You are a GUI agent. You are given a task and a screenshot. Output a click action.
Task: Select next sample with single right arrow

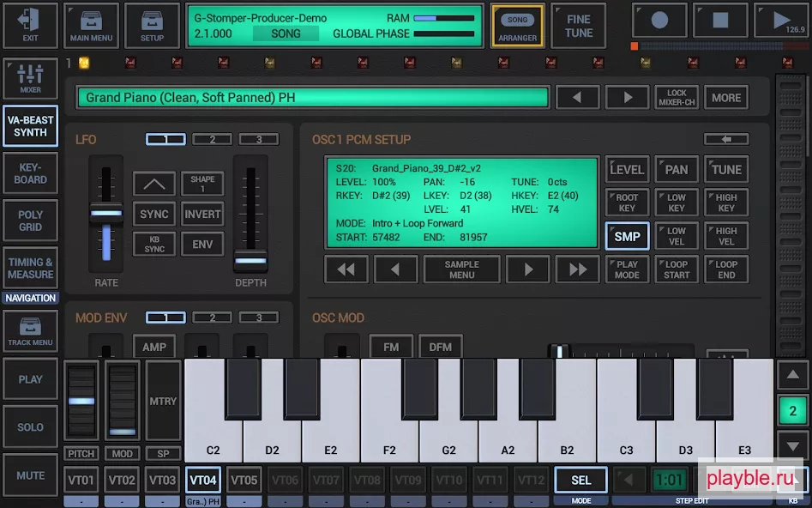tap(527, 269)
